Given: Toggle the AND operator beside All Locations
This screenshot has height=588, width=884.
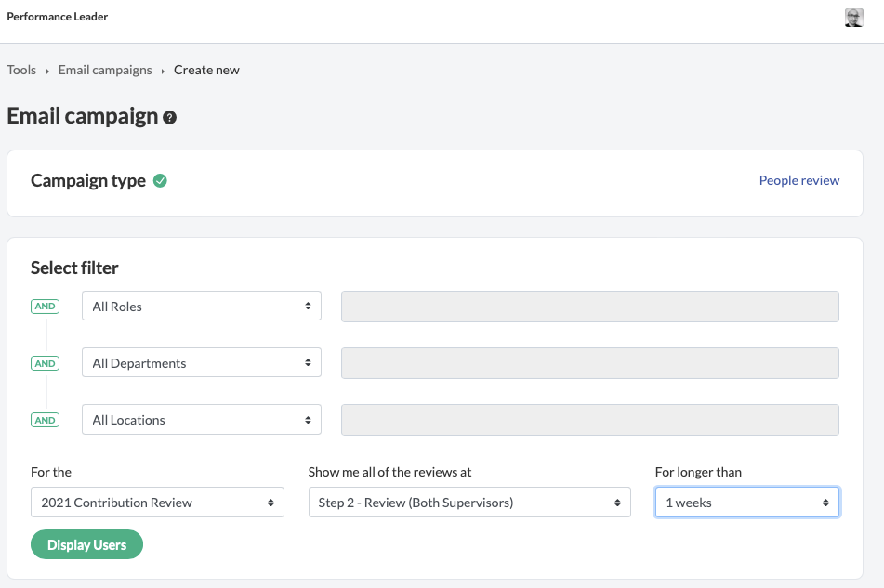Looking at the screenshot, I should (45, 420).
